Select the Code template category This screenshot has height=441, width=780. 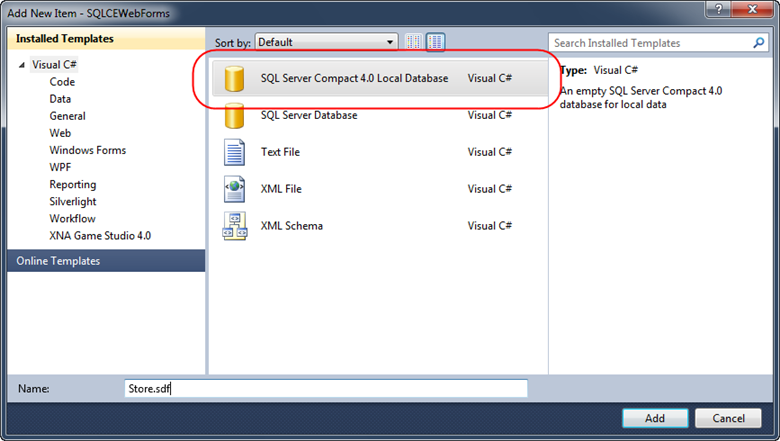pos(62,82)
